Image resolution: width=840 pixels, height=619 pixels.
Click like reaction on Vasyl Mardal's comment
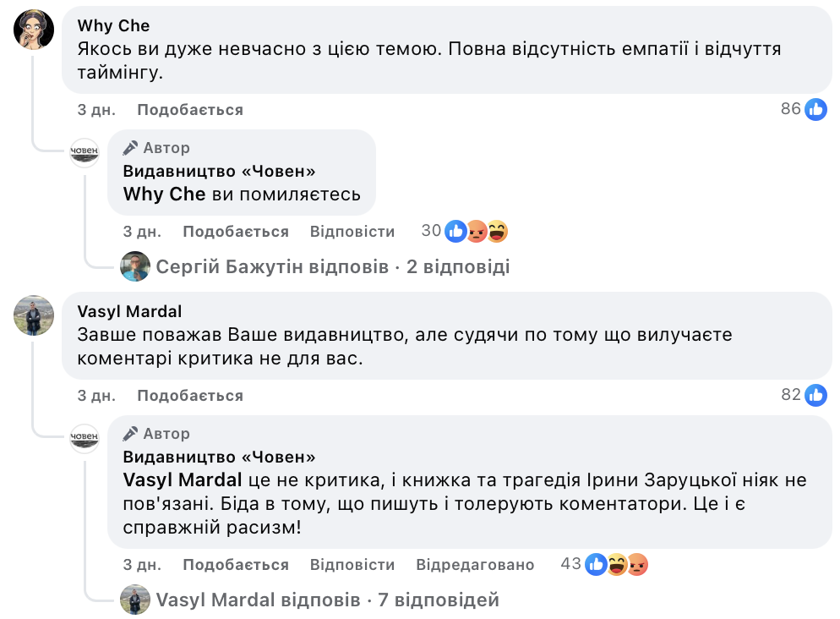(x=815, y=395)
